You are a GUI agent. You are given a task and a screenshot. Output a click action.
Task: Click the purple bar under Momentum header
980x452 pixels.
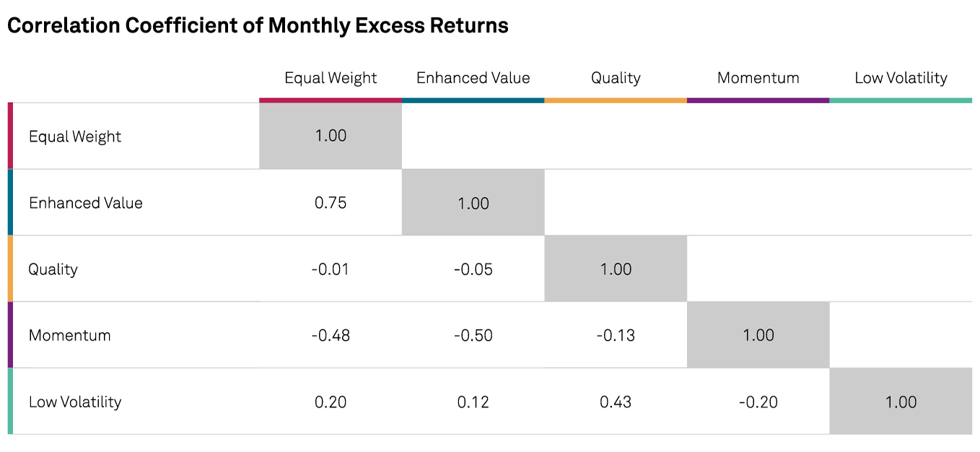(758, 100)
